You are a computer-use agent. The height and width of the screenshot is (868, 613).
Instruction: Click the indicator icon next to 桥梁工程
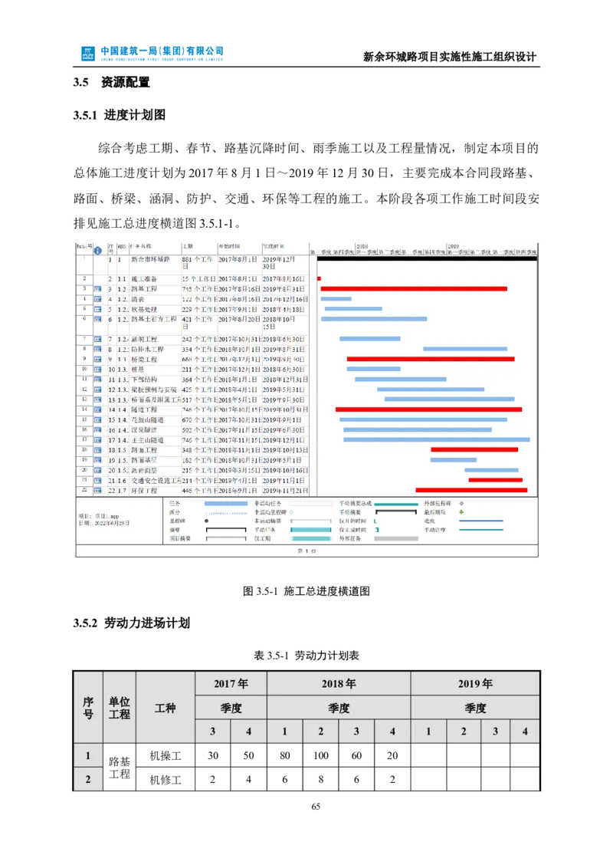(97, 360)
